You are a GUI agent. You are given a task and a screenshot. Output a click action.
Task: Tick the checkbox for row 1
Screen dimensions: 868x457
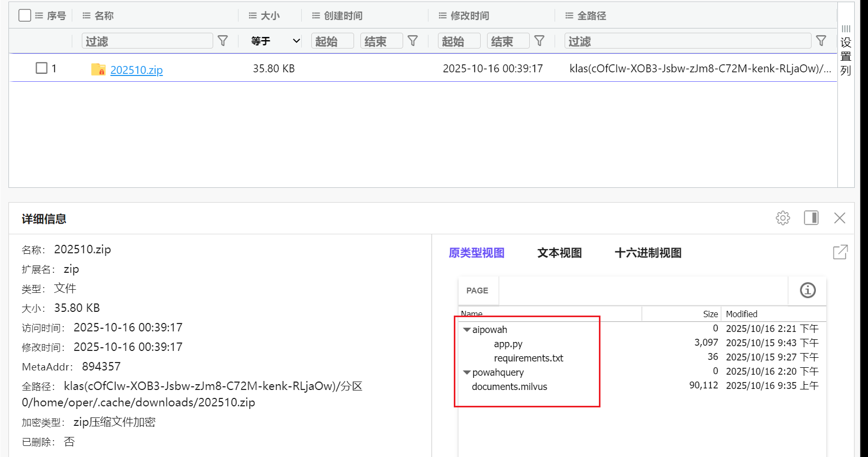tap(41, 68)
